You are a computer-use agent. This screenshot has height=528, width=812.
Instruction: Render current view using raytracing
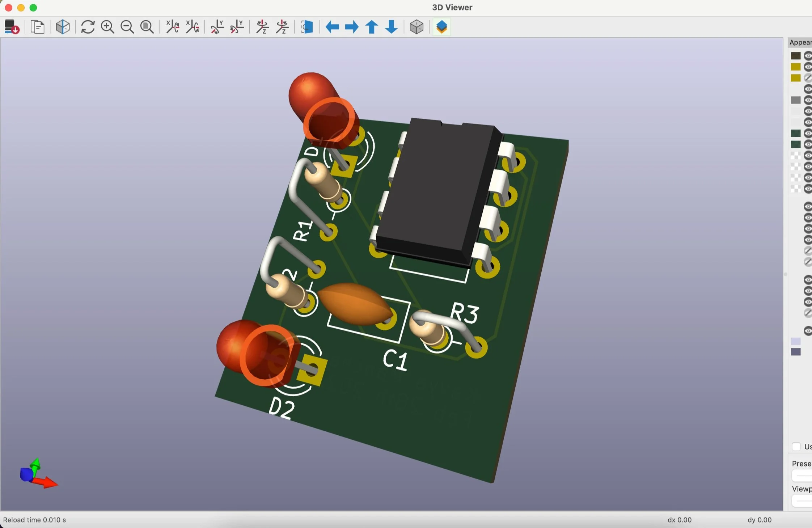(x=63, y=27)
